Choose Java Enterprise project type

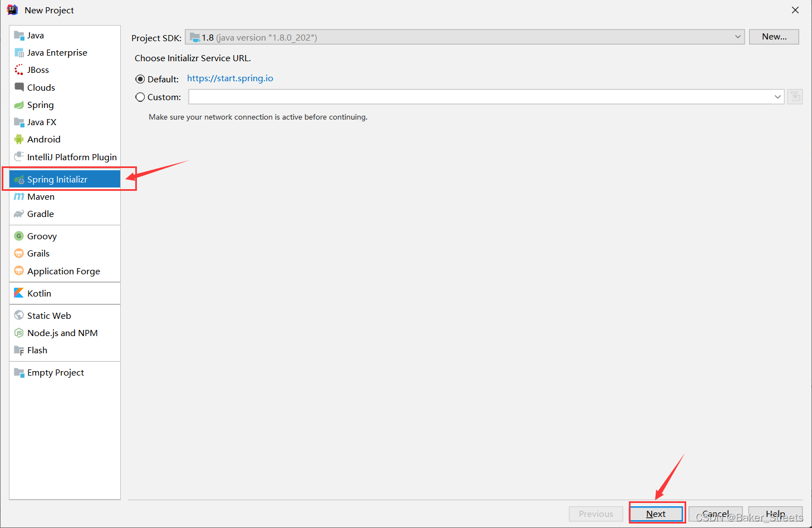[65, 53]
